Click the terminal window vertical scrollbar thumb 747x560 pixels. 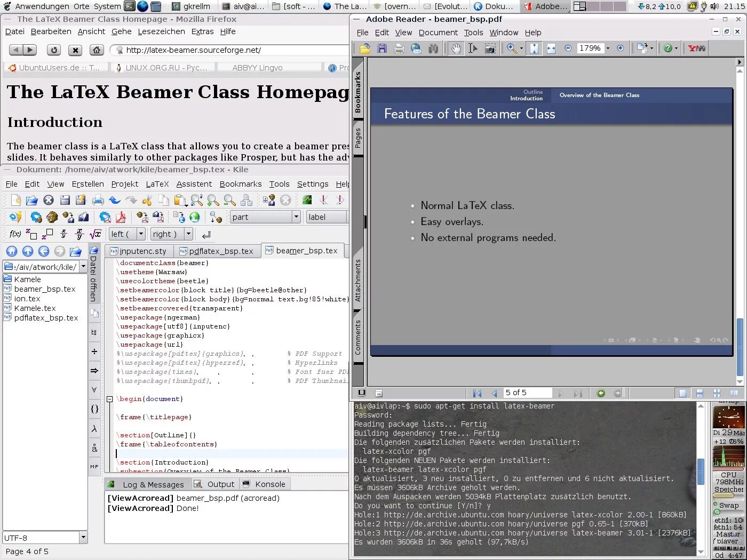click(x=701, y=471)
